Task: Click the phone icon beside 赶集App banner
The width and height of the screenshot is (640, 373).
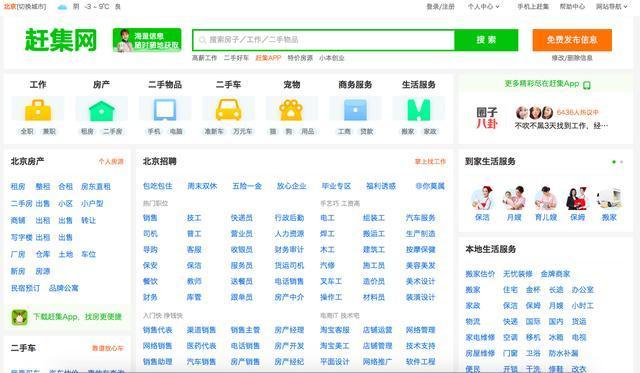Action: 587,85
